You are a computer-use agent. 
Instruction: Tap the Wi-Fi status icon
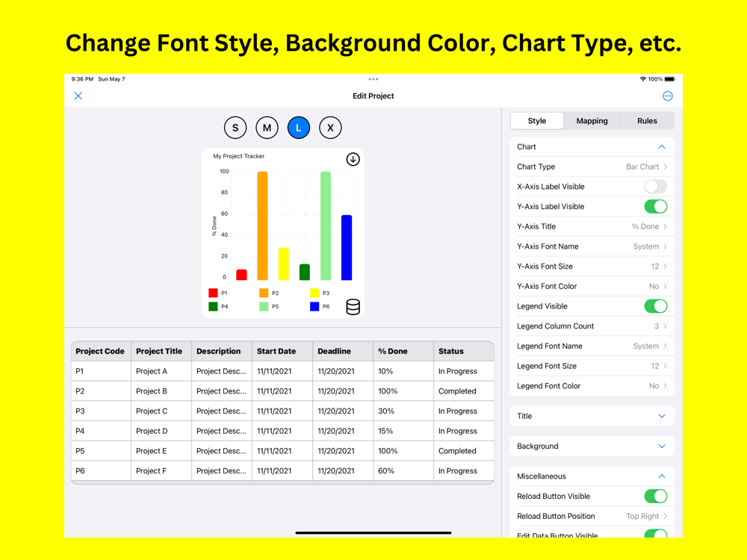pos(642,79)
